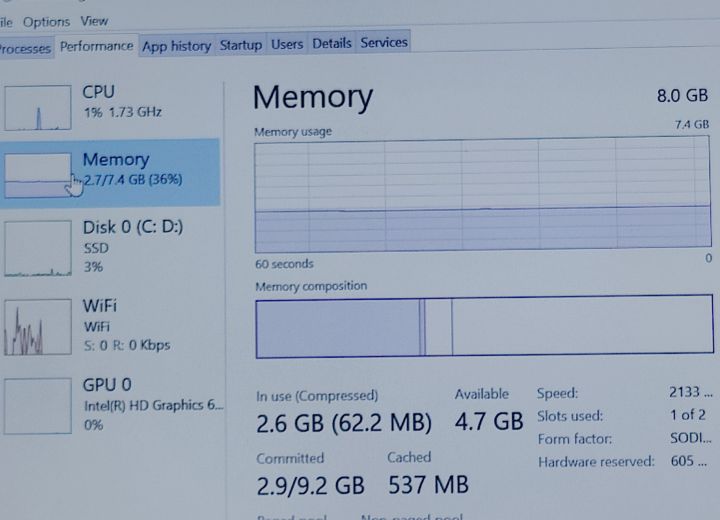Click the Cached label
This screenshot has width=720, height=520.
409,457
